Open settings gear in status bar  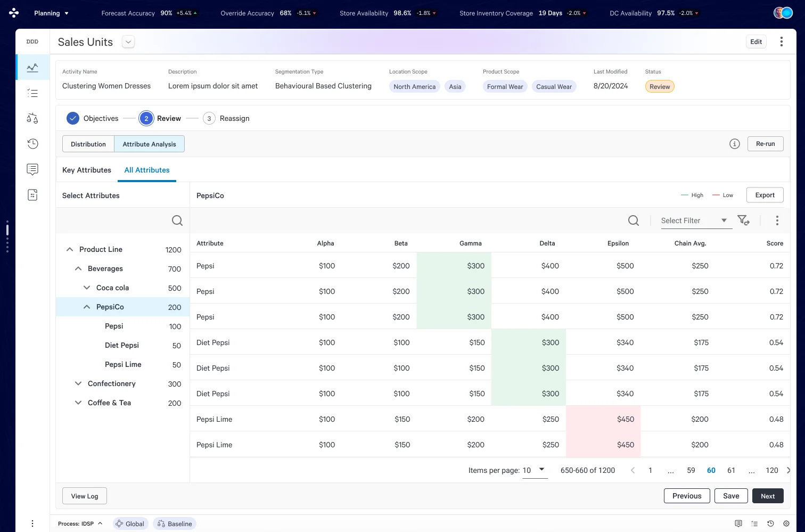pos(786,523)
